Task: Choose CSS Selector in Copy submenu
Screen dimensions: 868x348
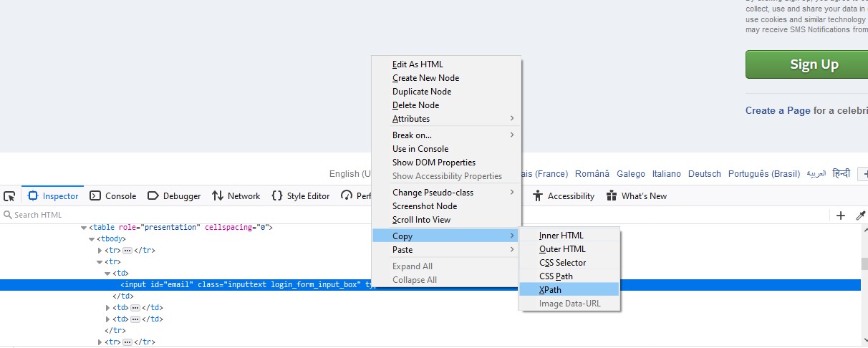Action: pos(562,263)
